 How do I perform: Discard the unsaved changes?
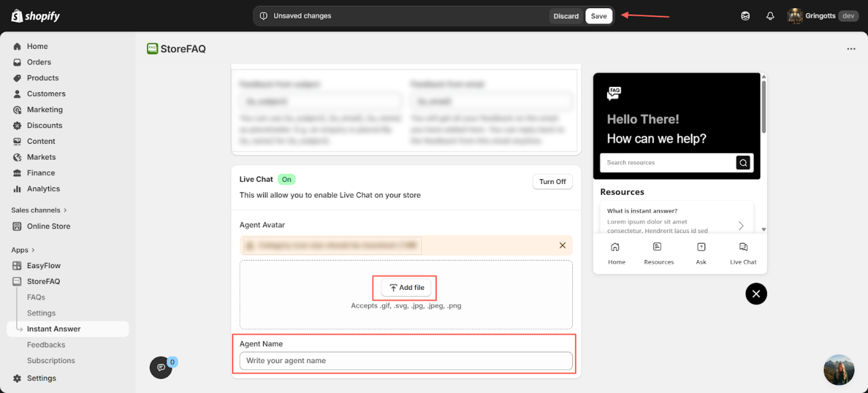tap(566, 16)
